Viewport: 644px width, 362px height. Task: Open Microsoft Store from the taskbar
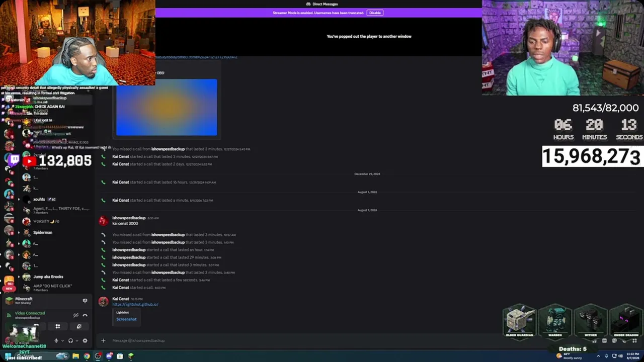point(120,356)
